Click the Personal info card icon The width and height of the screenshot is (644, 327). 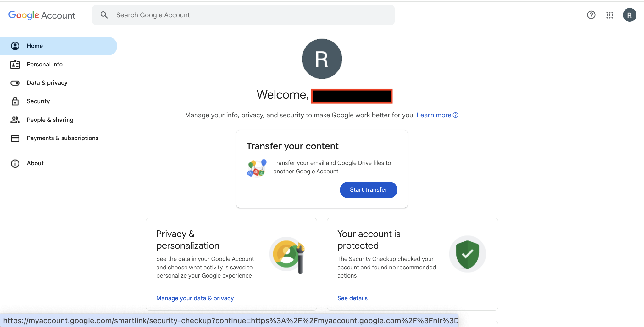(x=15, y=65)
